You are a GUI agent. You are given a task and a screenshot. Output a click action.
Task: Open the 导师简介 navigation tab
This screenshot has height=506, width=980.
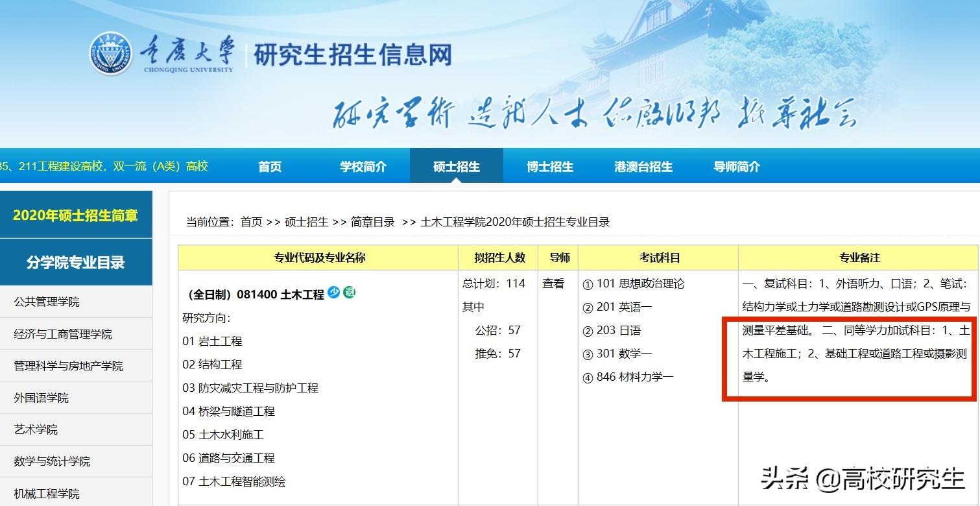tap(737, 166)
